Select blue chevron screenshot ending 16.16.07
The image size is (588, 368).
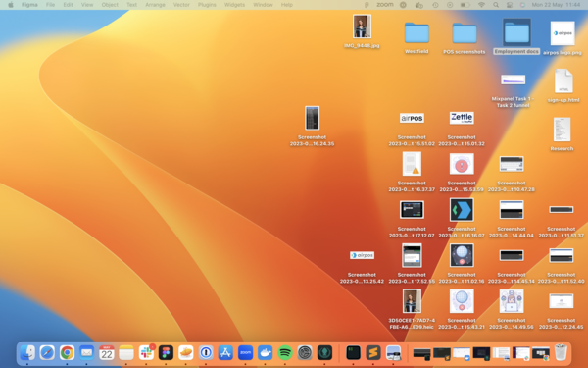(x=462, y=218)
